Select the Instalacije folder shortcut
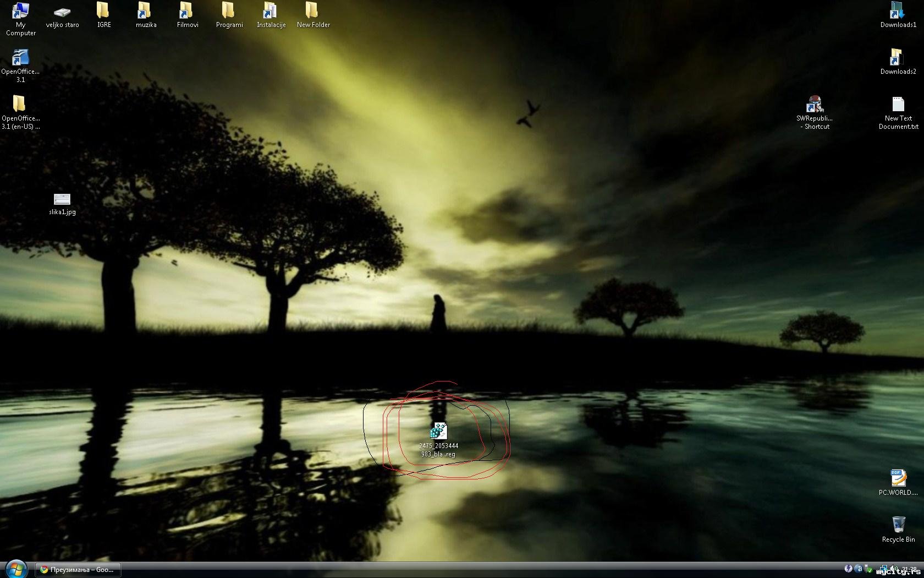 tap(271, 15)
